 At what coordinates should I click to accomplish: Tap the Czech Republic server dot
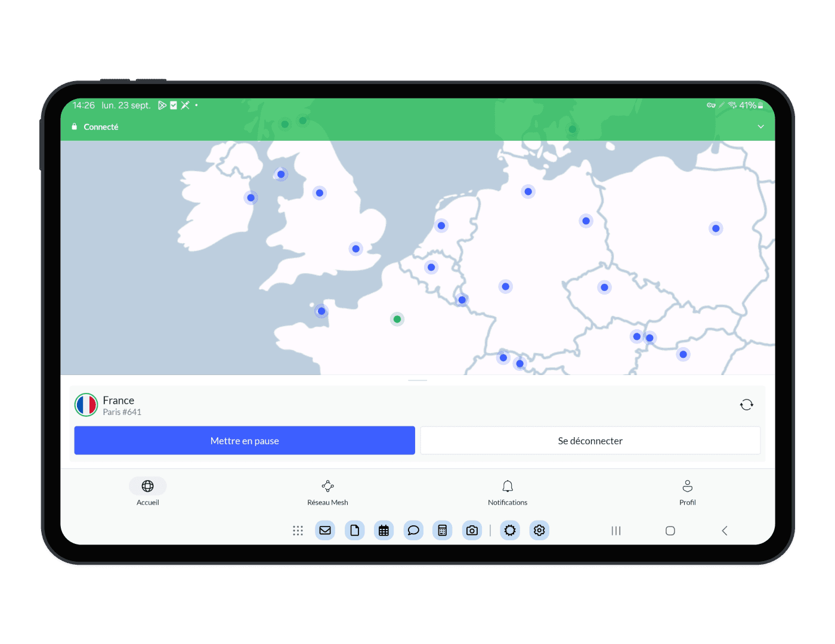[x=605, y=287]
